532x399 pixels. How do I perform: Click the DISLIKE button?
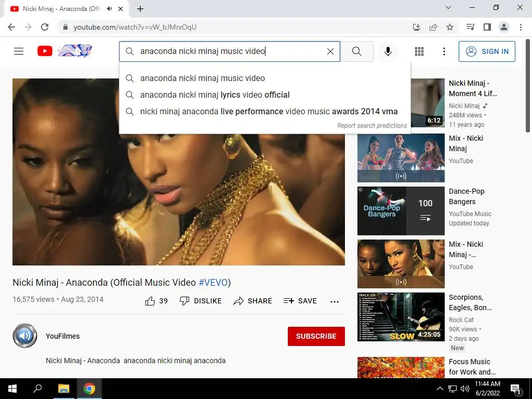[x=201, y=301]
